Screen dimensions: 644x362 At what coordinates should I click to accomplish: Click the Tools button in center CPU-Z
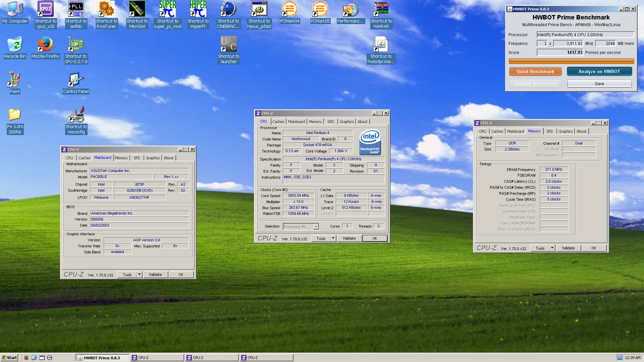pos(321,238)
